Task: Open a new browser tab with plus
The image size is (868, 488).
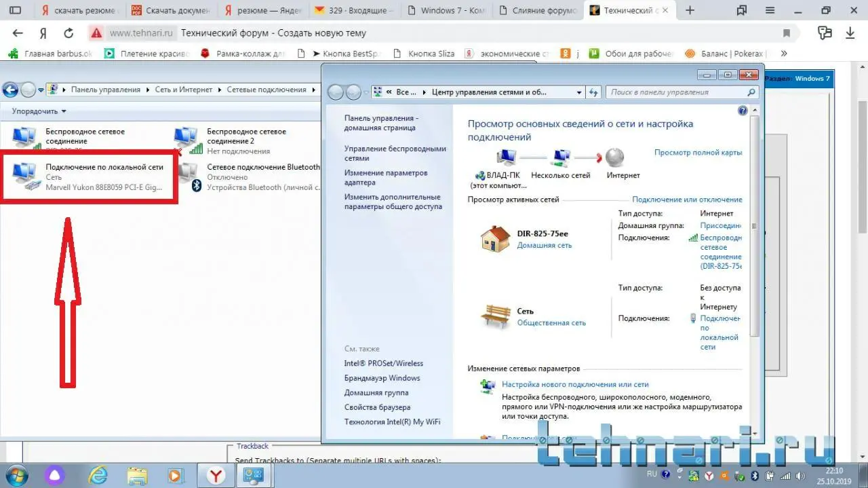Action: pyautogui.click(x=690, y=10)
